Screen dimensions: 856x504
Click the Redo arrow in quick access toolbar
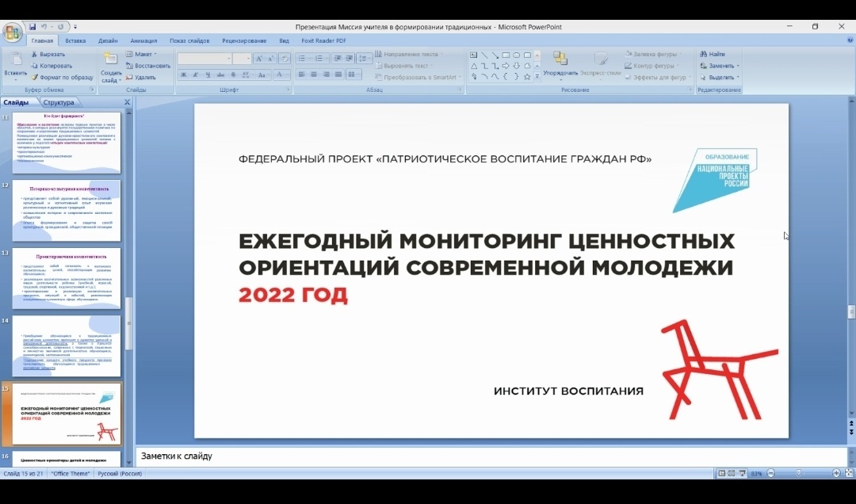click(x=60, y=27)
